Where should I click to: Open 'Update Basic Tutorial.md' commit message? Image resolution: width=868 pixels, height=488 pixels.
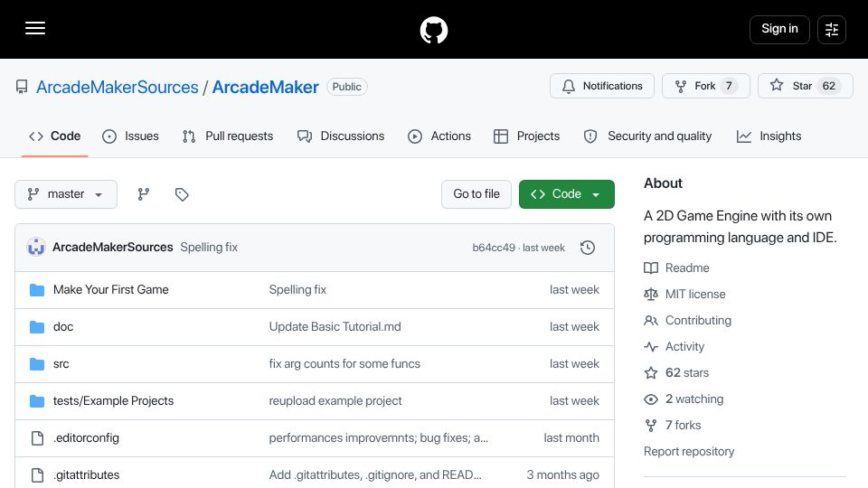335,326
